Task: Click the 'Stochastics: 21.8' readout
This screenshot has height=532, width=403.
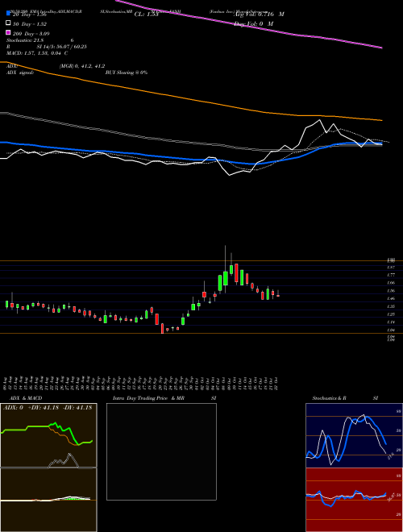Action: 26,40
